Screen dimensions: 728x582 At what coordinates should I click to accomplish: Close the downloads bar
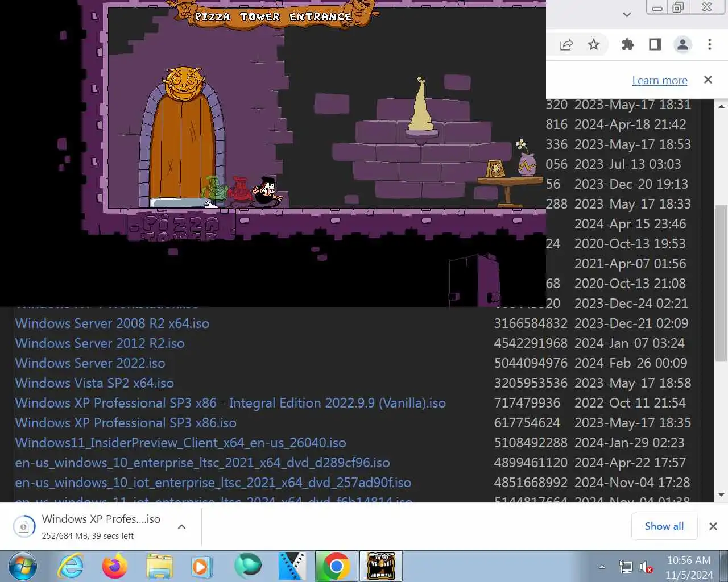pyautogui.click(x=713, y=526)
